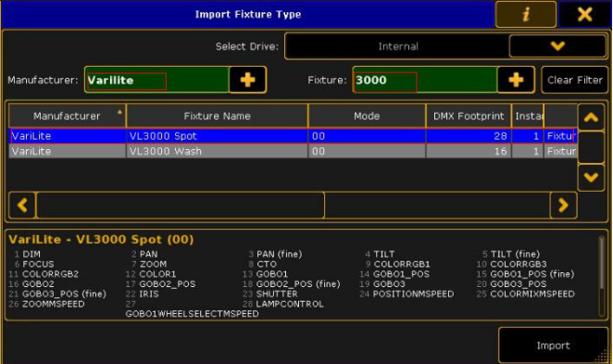The width and height of the screenshot is (613, 364).
Task: Click the vertical scrollbar between arrows
Action: (x=591, y=147)
